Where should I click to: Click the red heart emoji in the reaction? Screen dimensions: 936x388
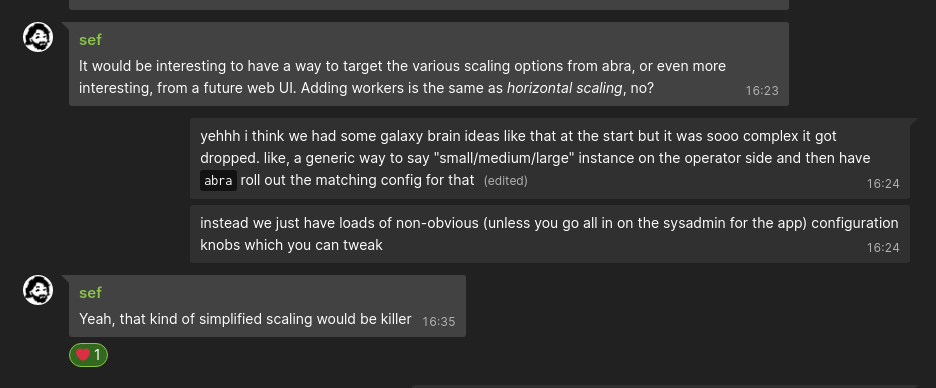tap(83, 355)
